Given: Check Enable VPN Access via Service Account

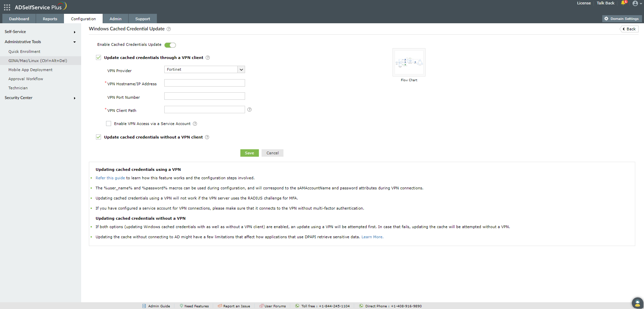Looking at the screenshot, I should (108, 124).
